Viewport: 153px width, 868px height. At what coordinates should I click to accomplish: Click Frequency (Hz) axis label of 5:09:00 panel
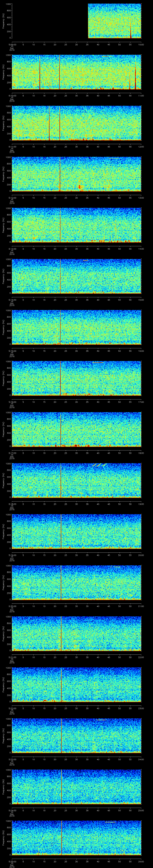point(3,21)
